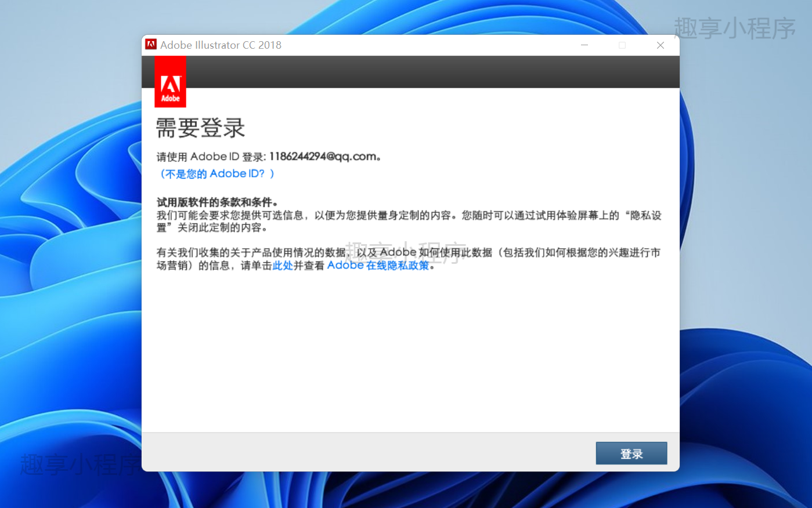Click the heading 需要登录
The image size is (812, 508).
tap(200, 128)
